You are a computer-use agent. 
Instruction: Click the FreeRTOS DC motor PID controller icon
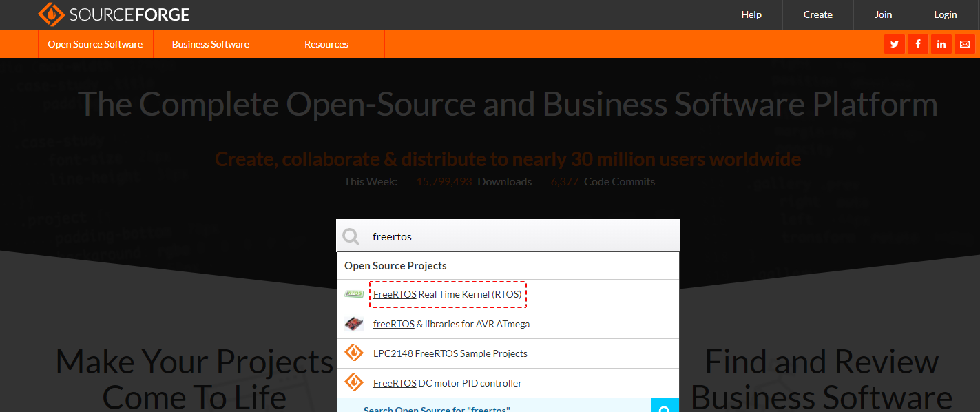(354, 383)
